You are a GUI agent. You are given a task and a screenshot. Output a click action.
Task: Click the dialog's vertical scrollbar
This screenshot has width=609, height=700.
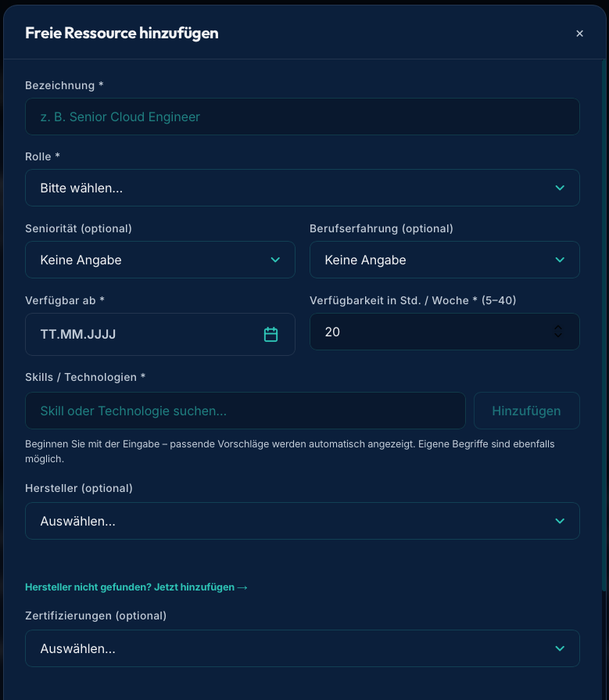point(604,326)
